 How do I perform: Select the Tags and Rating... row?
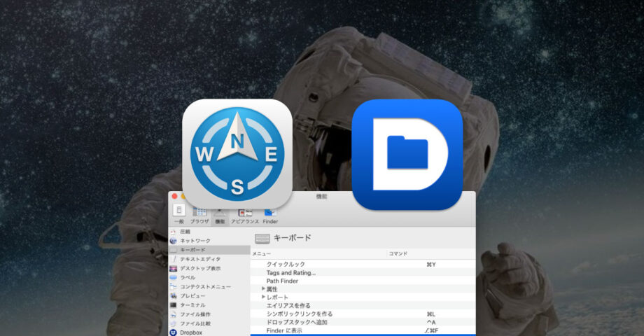coord(363,273)
